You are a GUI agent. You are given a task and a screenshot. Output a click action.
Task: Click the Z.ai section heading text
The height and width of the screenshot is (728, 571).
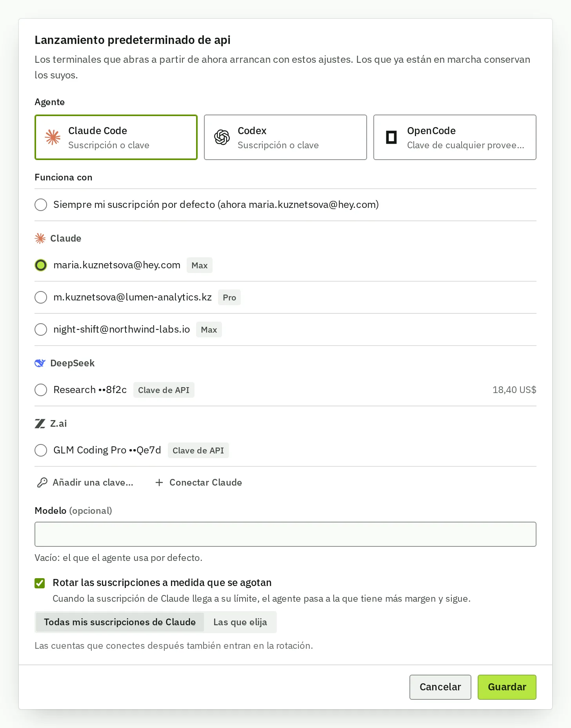coord(58,424)
